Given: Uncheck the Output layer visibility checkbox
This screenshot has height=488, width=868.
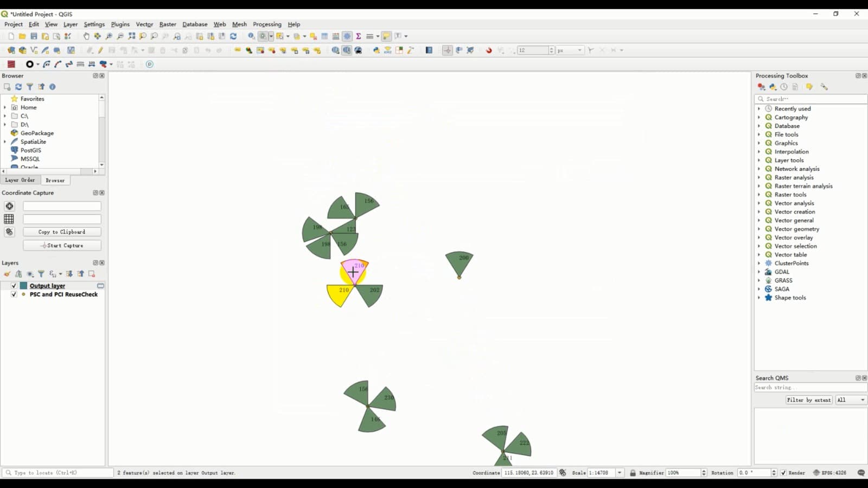Looking at the screenshot, I should 14,286.
